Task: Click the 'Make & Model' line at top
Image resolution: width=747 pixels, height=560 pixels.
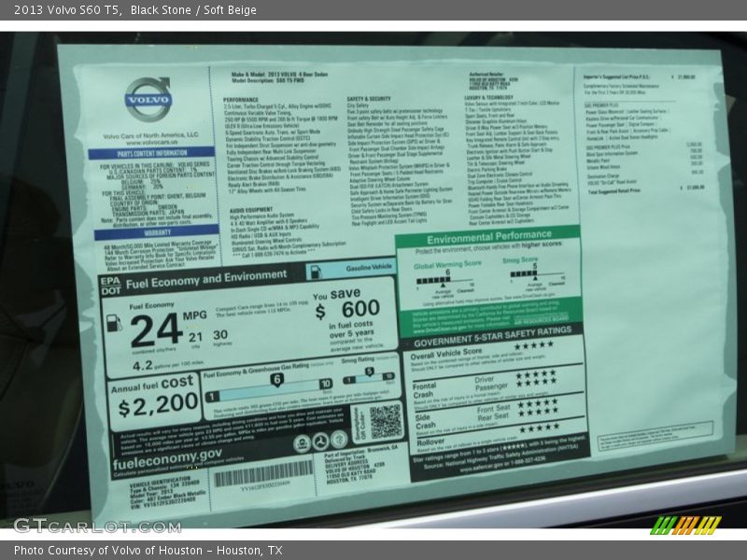Action: point(279,75)
